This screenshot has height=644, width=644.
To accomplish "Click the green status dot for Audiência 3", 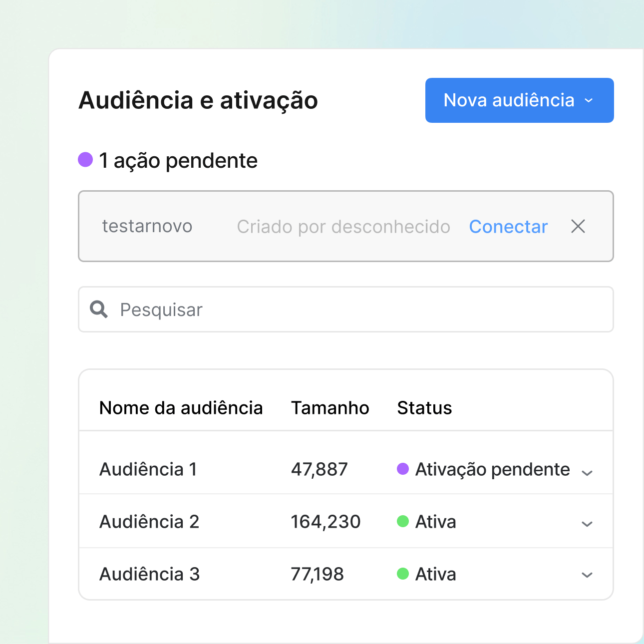I will click(x=403, y=574).
